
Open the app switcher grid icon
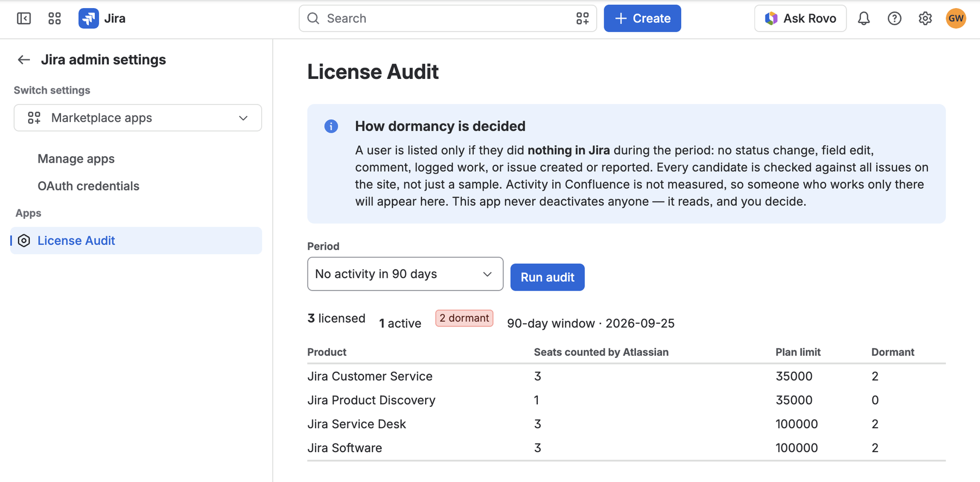54,18
